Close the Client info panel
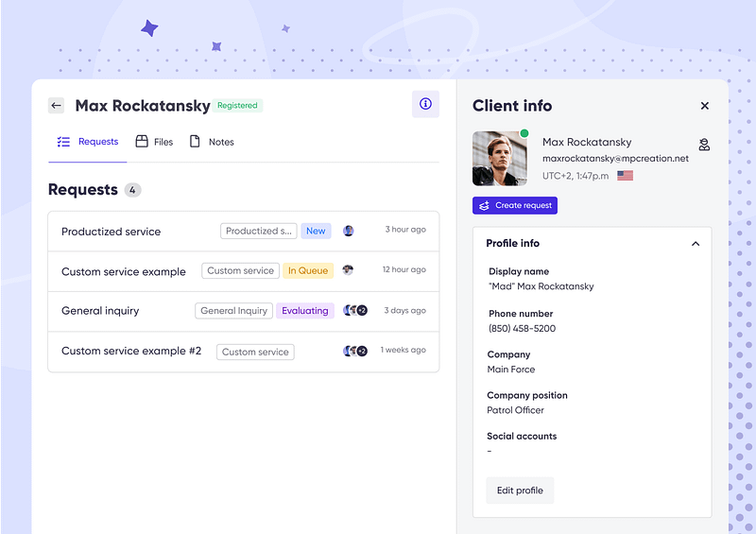This screenshot has width=756, height=534. point(704,106)
